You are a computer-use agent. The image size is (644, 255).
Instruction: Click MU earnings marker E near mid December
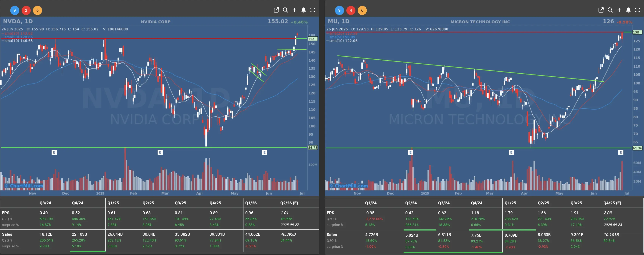pyautogui.click(x=411, y=152)
